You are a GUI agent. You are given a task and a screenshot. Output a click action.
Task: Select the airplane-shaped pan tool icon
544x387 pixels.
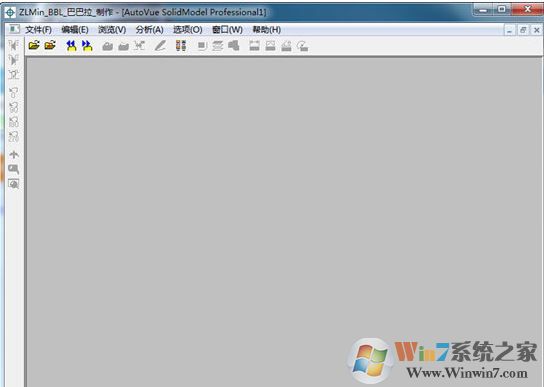coord(14,154)
